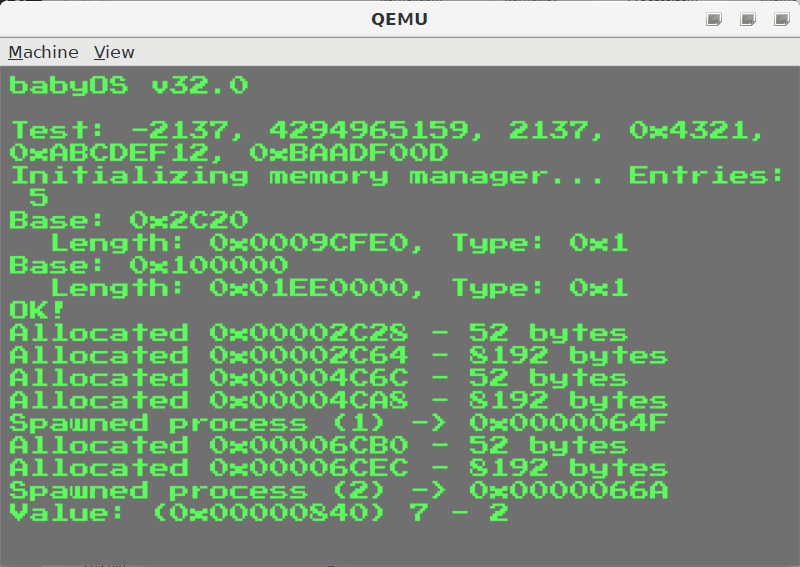Click the babyOS v32.0 header line
800x567 pixels.
(x=129, y=85)
